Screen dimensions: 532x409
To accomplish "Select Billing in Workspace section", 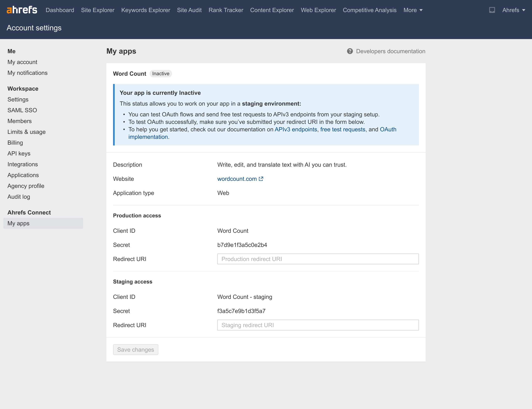I will [x=15, y=143].
